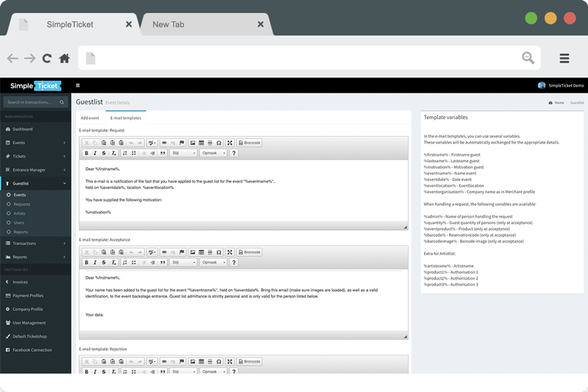Open Stijl dropdown in Request template editor

(x=184, y=153)
